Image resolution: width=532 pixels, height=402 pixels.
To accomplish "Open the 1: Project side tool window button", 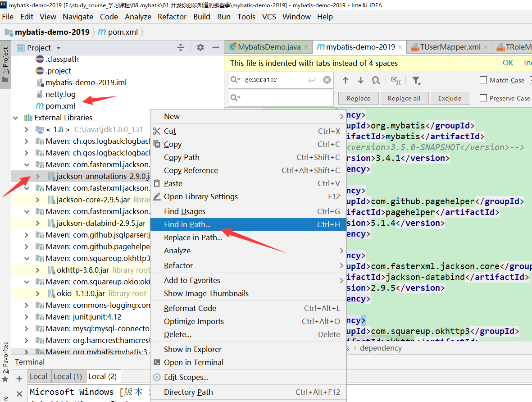I will [x=5, y=64].
